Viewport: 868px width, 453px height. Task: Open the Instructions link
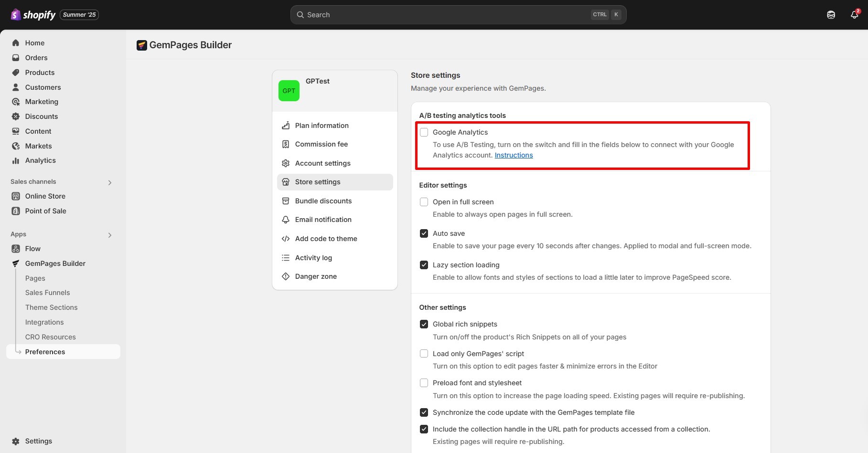coord(514,155)
